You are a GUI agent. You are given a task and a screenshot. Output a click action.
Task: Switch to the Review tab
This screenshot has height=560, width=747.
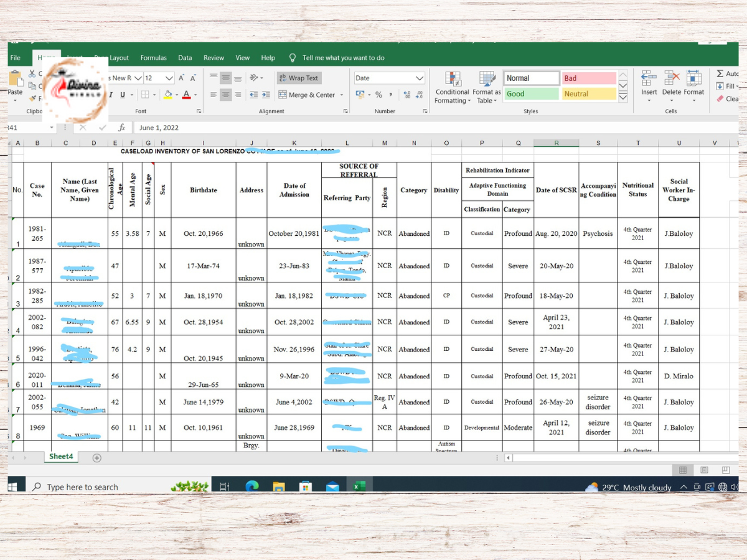214,58
